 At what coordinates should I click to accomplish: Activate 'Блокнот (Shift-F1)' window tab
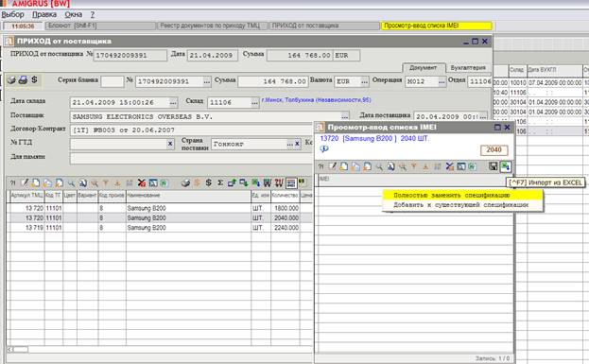100,26
